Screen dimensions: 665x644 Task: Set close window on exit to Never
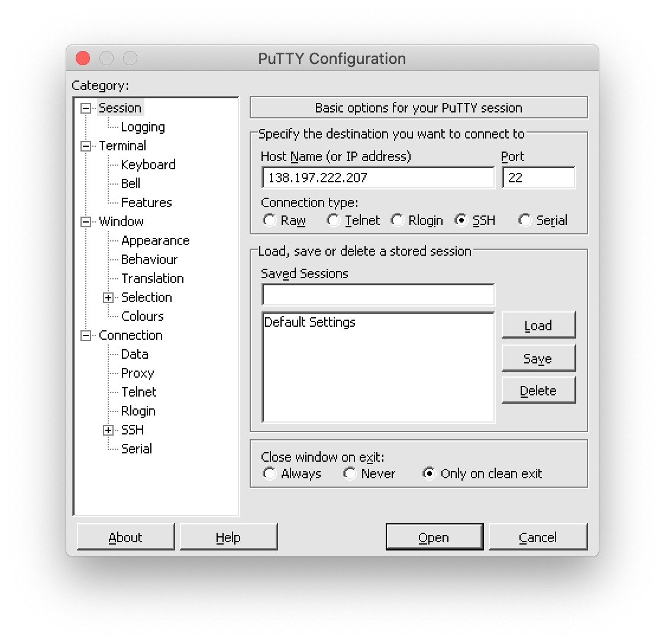point(350,474)
